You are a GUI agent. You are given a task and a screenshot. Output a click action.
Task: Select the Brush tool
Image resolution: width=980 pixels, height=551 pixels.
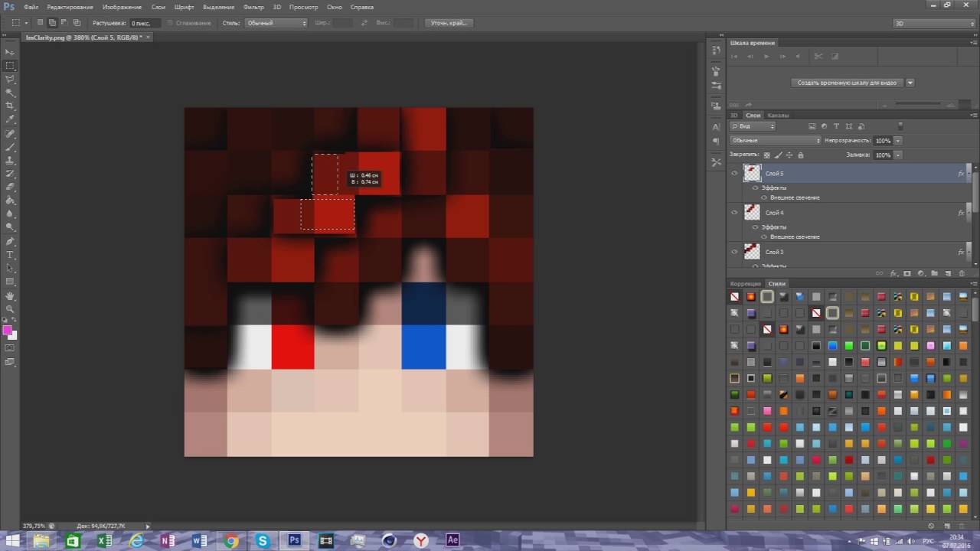(x=11, y=146)
